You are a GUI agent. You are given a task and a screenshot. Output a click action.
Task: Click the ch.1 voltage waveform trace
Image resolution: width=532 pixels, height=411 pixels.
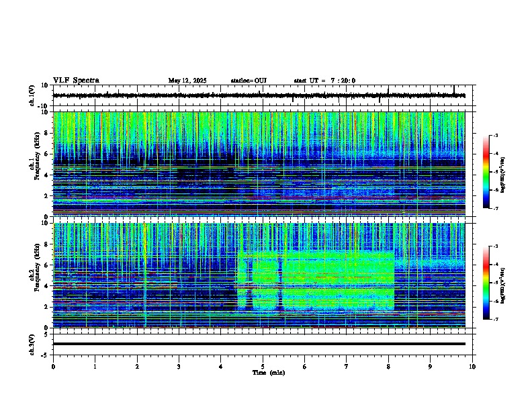[x=259, y=95]
